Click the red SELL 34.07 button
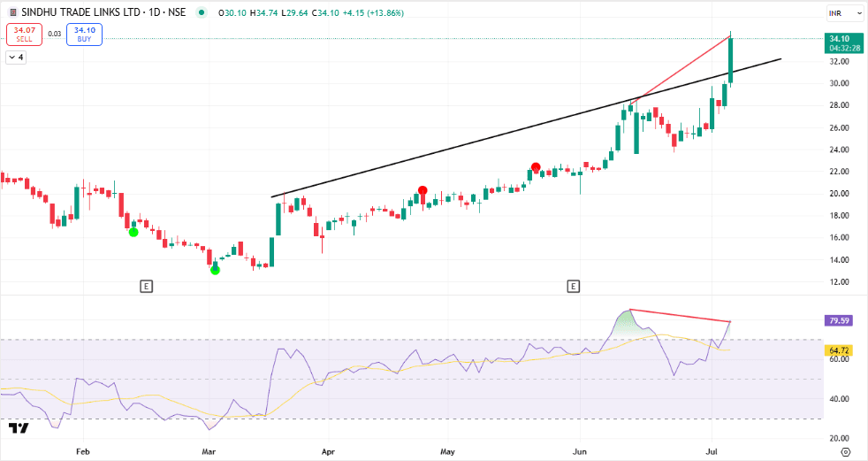Image resolution: width=868 pixels, height=461 pixels. (24, 35)
